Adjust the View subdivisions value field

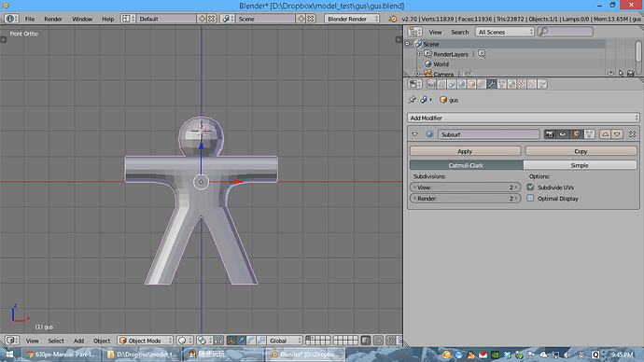466,188
